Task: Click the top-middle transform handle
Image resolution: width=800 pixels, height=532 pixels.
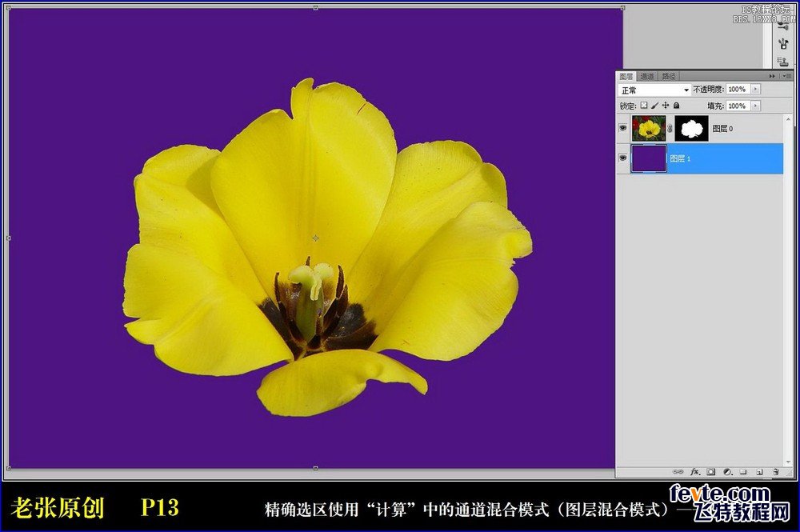Action: (x=315, y=8)
